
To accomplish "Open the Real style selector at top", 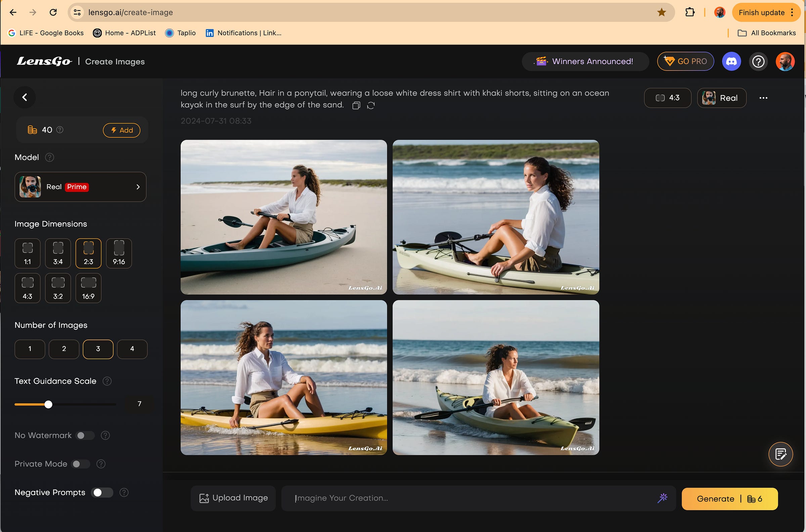I will pos(721,98).
